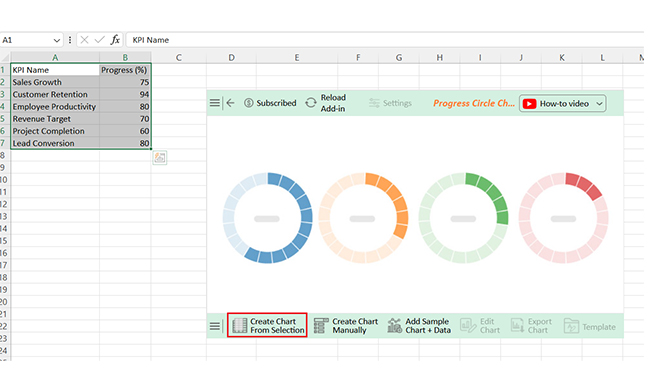The image size is (650, 371).
Task: Click the cell with value 94
Action: (x=125, y=95)
